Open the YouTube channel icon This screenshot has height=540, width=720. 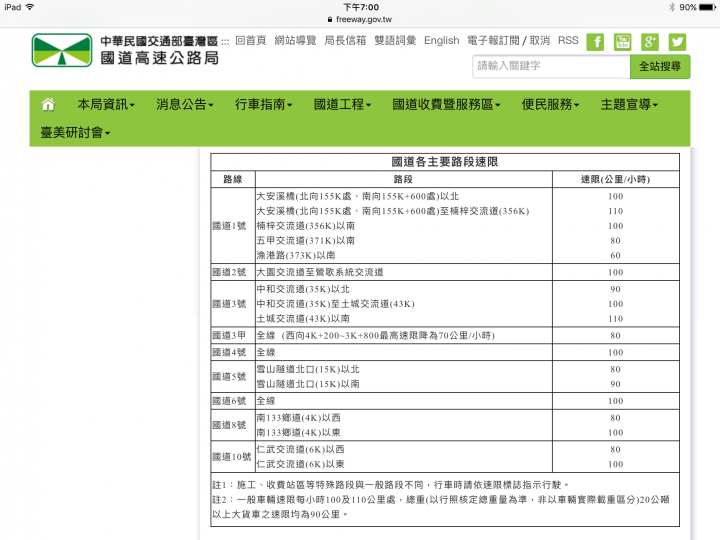click(x=623, y=42)
